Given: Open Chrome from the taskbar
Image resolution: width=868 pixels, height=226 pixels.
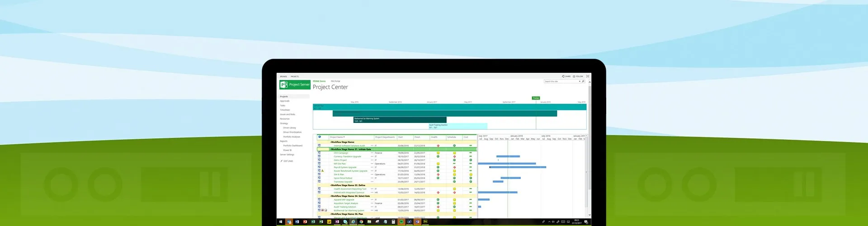Looking at the screenshot, I should [x=361, y=222].
